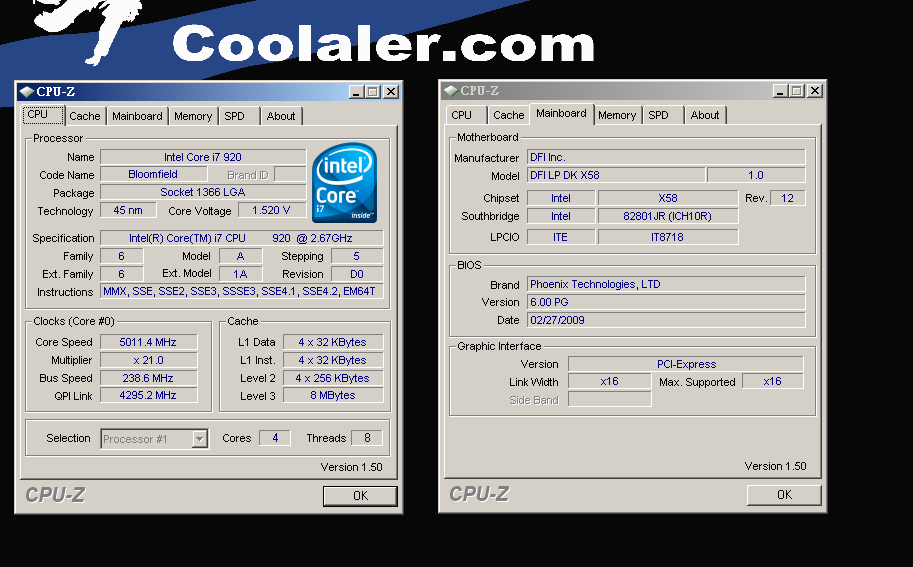Select Mainboard tab in right window
Image resolution: width=913 pixels, height=567 pixels.
[x=561, y=114]
